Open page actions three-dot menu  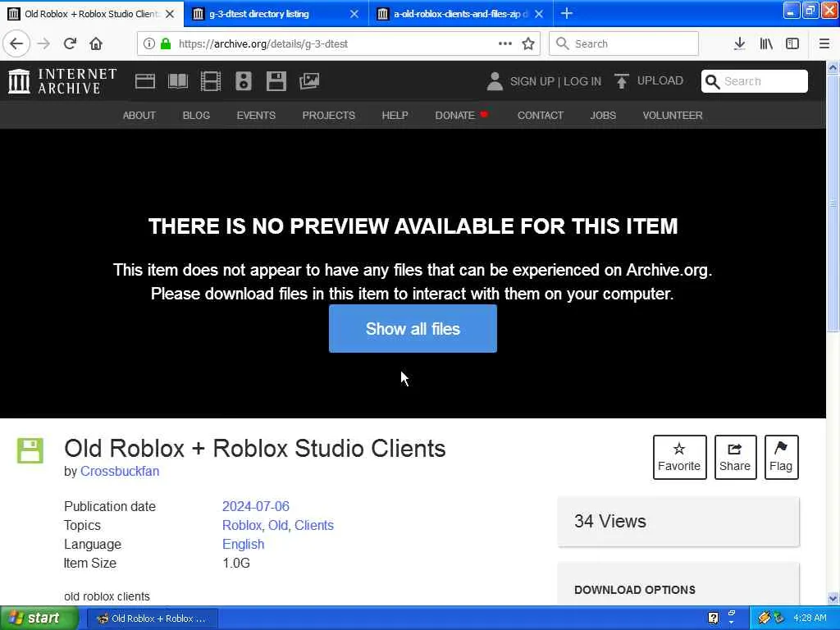(x=504, y=43)
